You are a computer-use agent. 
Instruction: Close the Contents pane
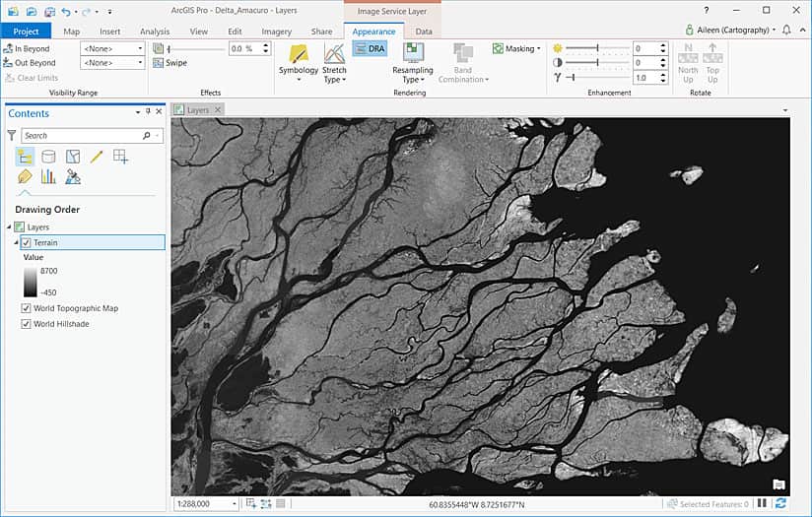coord(159,111)
